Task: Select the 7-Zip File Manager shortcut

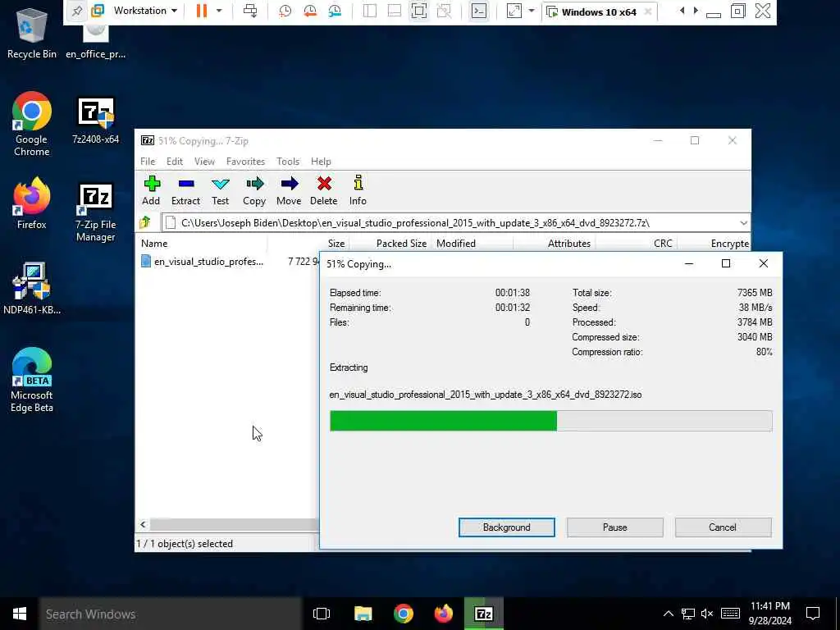Action: coord(96,212)
